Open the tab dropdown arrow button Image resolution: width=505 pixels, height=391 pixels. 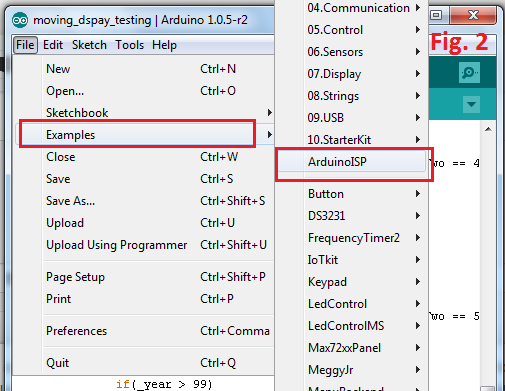click(471, 104)
